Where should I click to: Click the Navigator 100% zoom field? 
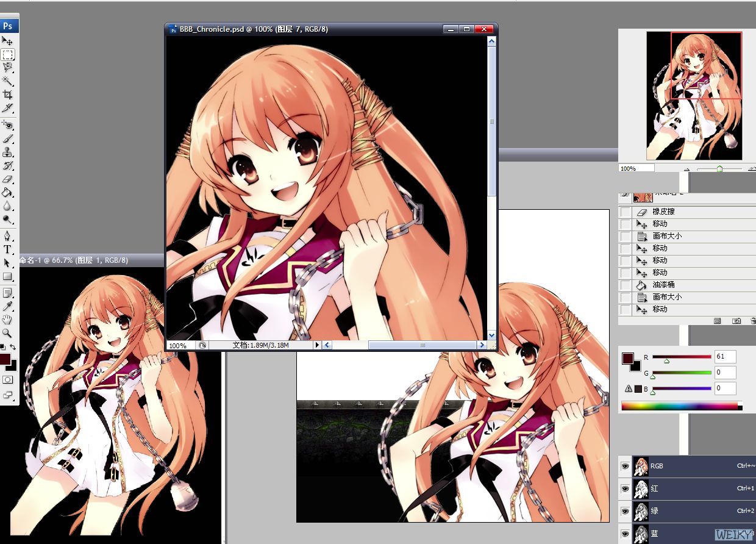637,168
